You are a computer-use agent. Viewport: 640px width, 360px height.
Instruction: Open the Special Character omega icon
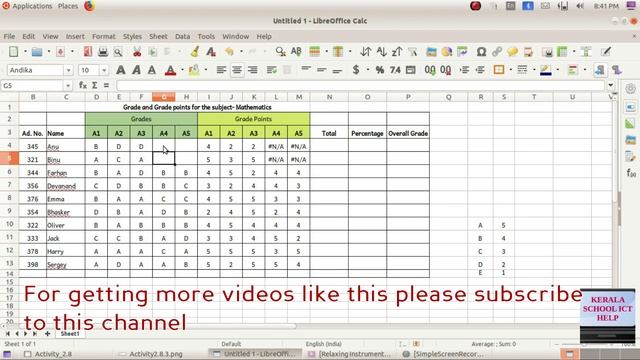click(x=481, y=52)
